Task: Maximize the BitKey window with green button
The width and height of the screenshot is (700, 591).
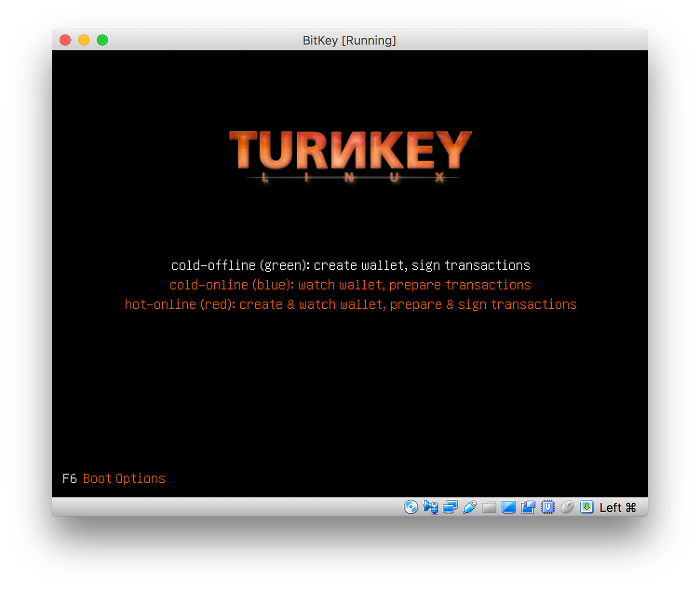Action: [102, 40]
